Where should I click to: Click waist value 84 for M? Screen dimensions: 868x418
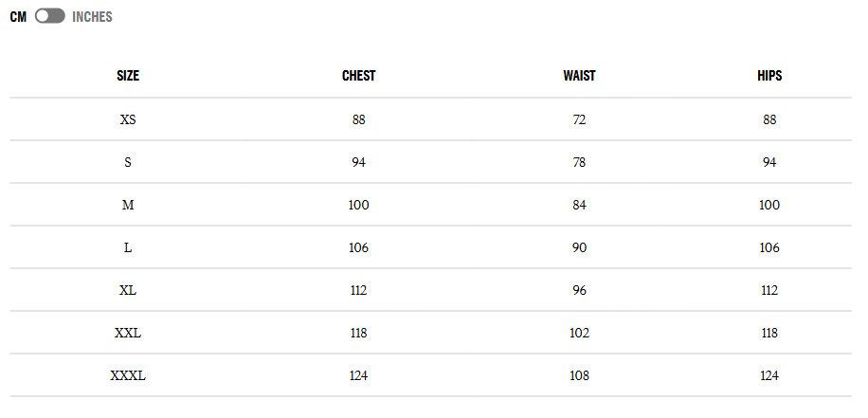pos(579,206)
